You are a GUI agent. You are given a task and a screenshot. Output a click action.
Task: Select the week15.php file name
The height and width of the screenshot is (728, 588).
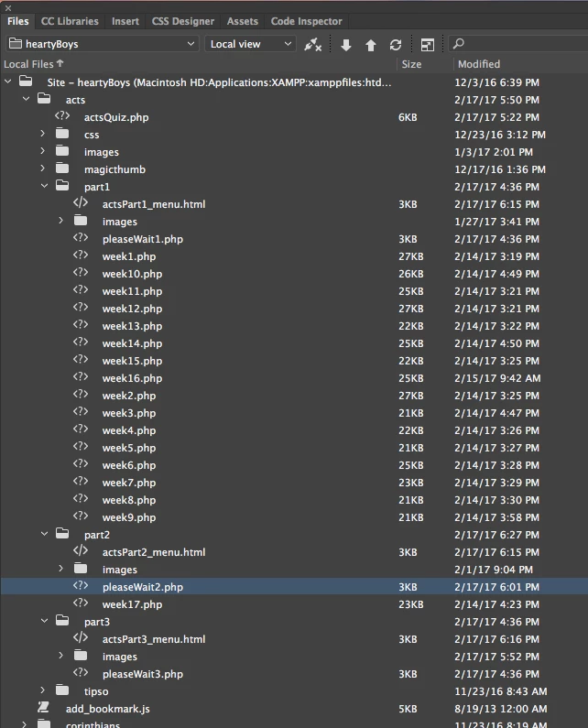133,361
